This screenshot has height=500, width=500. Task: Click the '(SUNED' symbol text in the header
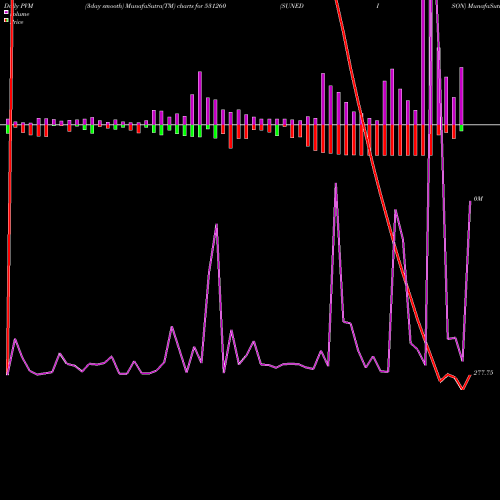292,6
